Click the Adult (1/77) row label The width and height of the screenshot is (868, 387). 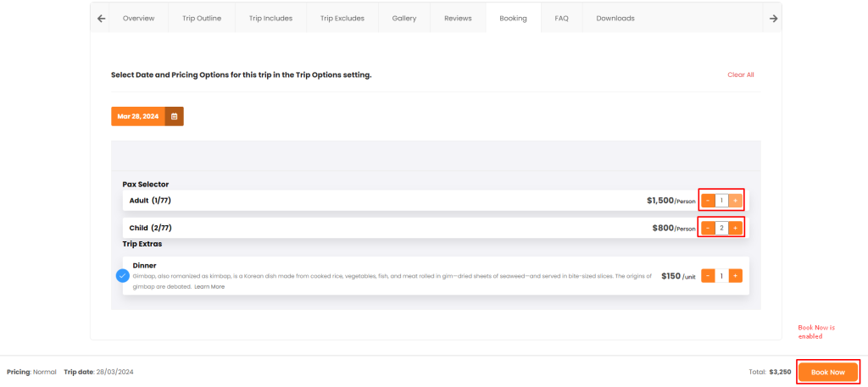coord(150,201)
